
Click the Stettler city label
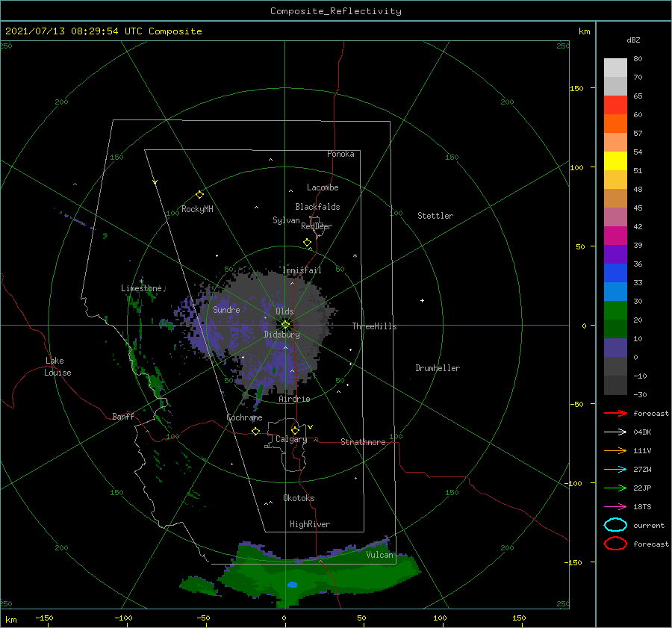(x=435, y=216)
